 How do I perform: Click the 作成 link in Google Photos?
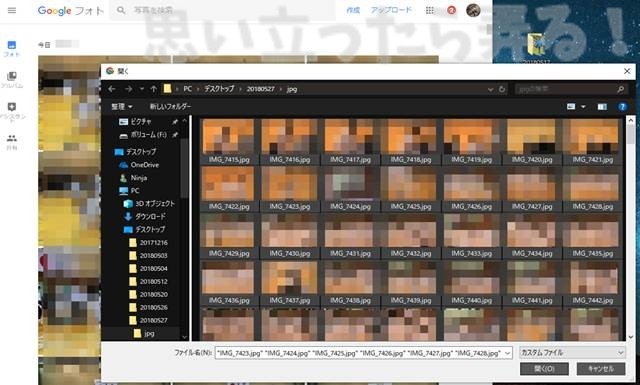coord(353,10)
